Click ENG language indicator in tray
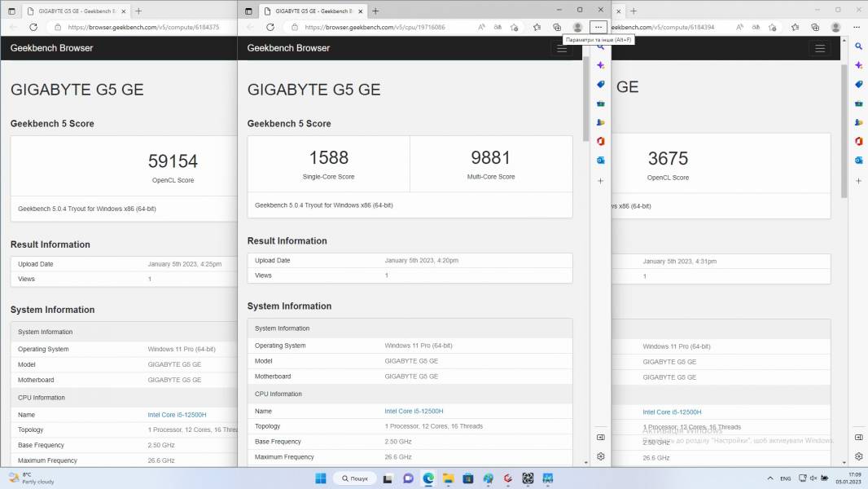 point(786,478)
